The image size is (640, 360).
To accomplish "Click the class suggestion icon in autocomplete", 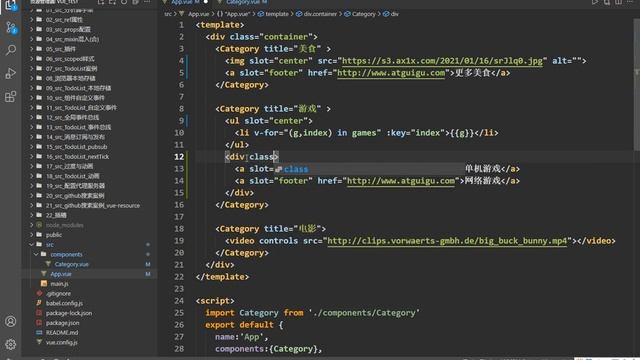I will (x=279, y=169).
